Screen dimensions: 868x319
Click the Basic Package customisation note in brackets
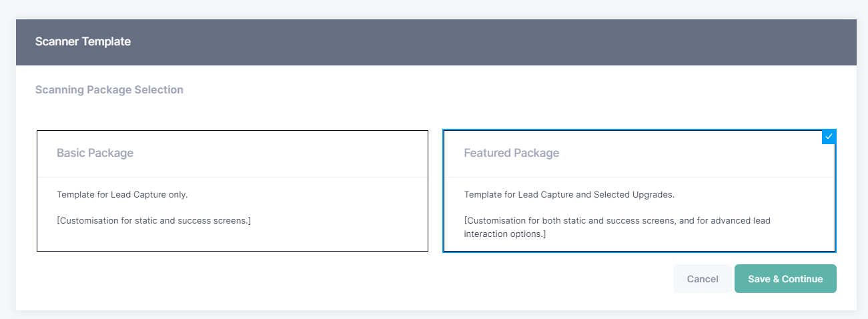[x=153, y=220]
